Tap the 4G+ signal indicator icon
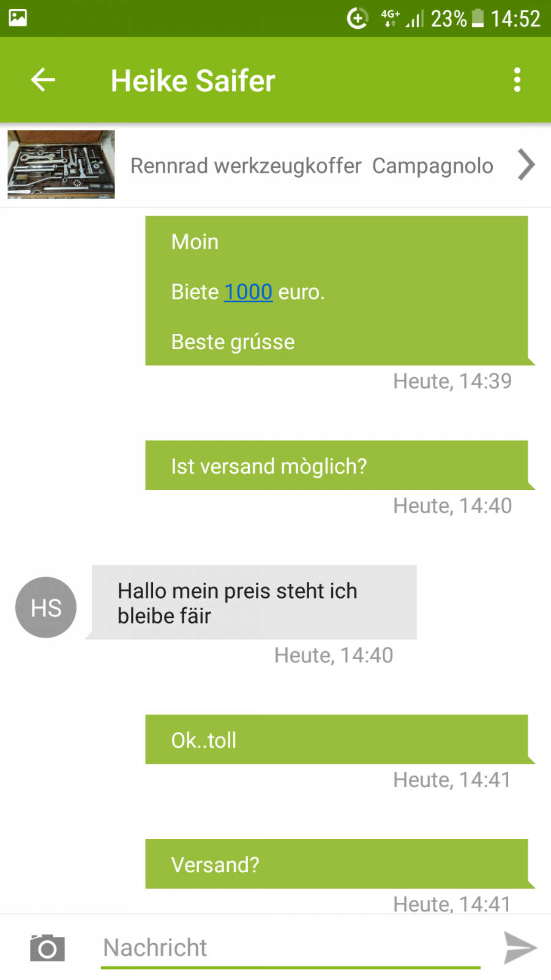This screenshot has height=980, width=551. pyautogui.click(x=390, y=18)
